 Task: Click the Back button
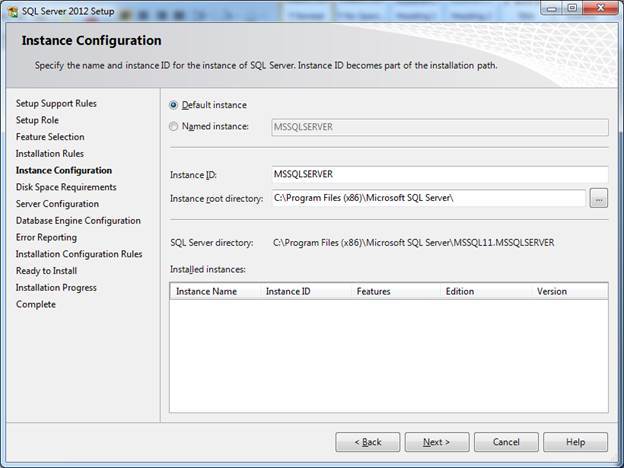coord(368,442)
